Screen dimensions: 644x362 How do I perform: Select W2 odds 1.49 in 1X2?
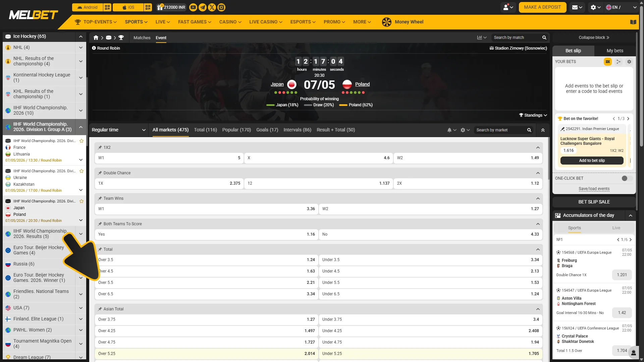[x=468, y=158]
